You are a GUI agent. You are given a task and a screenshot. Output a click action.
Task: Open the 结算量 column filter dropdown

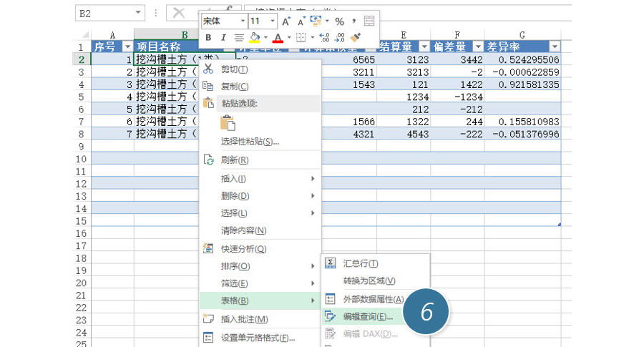(x=424, y=47)
